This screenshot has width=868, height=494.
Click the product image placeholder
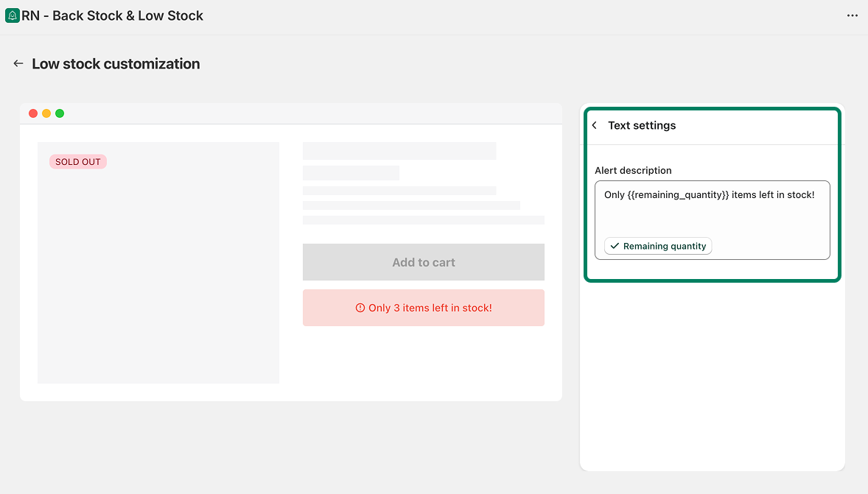(158, 280)
